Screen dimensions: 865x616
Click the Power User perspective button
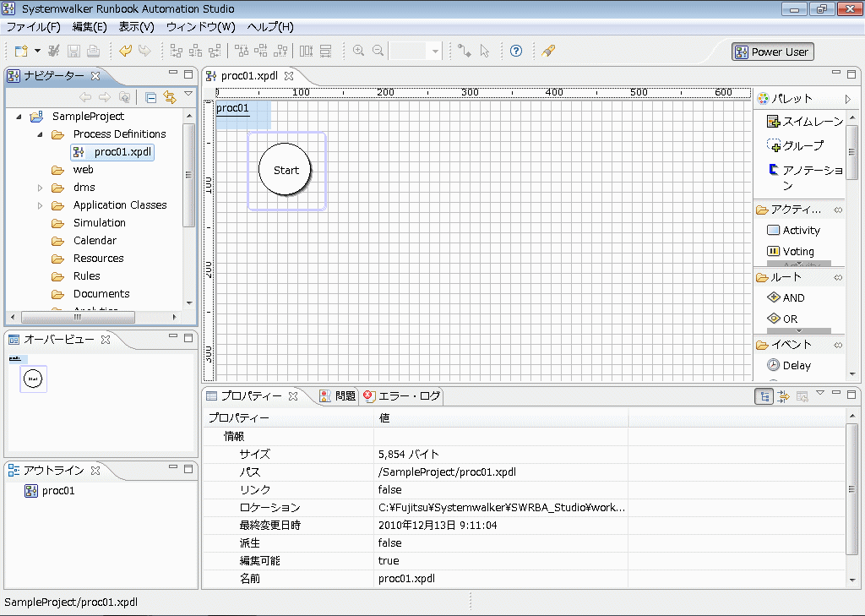pyautogui.click(x=772, y=52)
